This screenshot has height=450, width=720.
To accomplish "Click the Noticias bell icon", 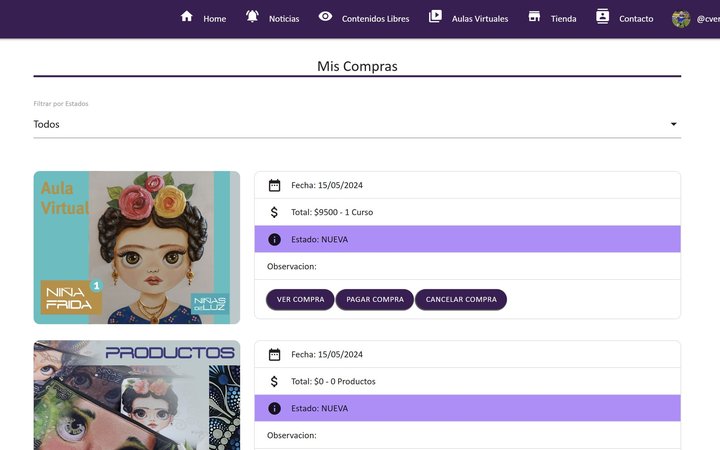I will coord(252,17).
